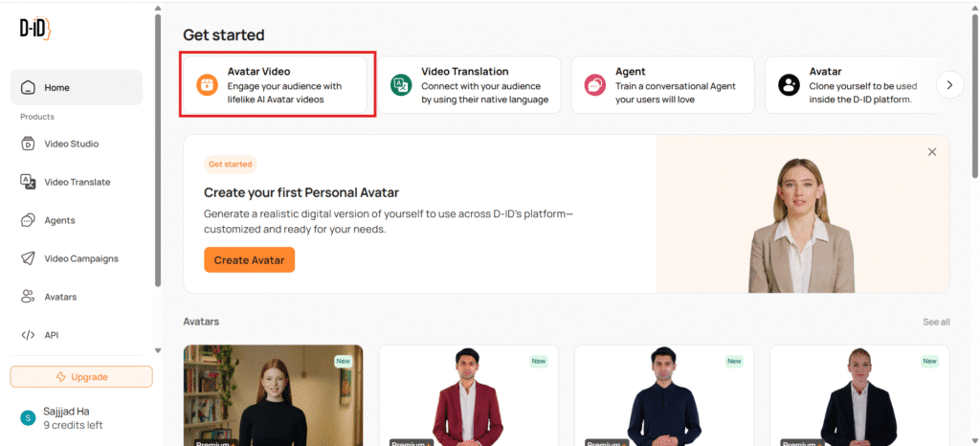Click the API code brackets icon
Screen dimensions: 980x446
point(28,335)
